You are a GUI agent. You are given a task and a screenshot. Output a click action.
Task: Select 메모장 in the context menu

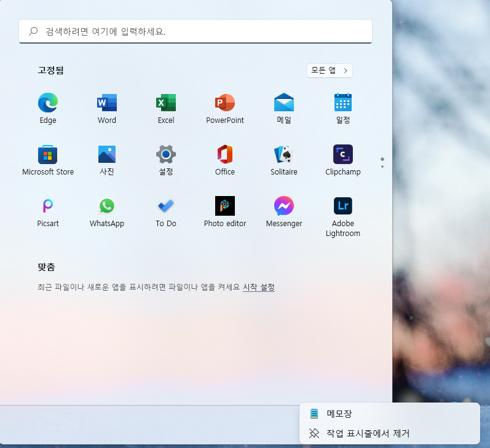click(x=389, y=414)
